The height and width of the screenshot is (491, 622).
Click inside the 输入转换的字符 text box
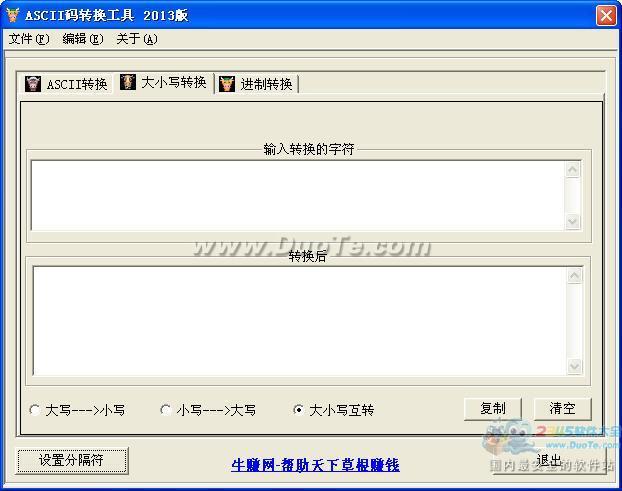pyautogui.click(x=297, y=195)
